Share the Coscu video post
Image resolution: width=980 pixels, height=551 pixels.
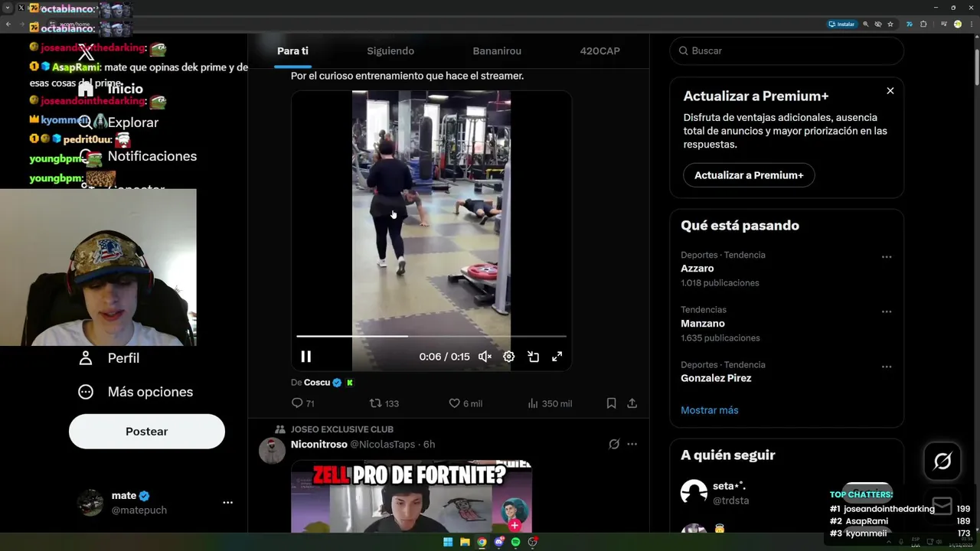tap(632, 403)
